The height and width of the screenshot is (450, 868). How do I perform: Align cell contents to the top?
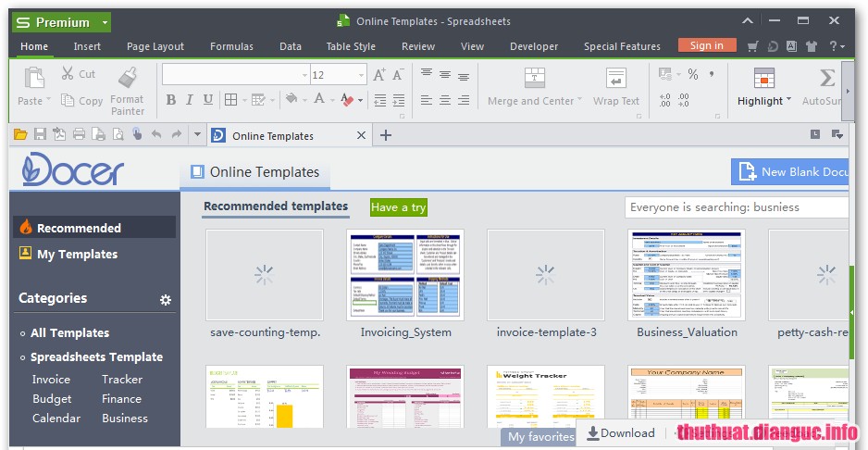pos(426,72)
